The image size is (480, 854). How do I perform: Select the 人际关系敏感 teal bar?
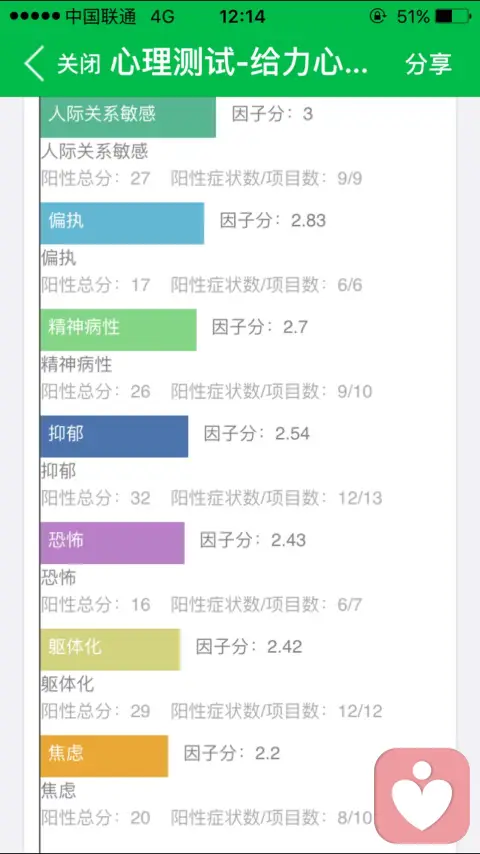point(128,117)
